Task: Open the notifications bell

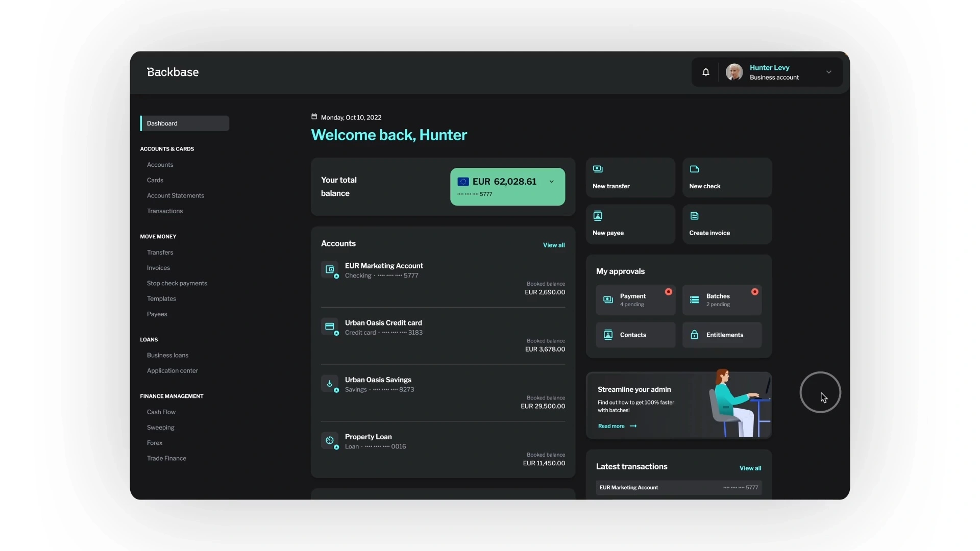Action: 706,72
